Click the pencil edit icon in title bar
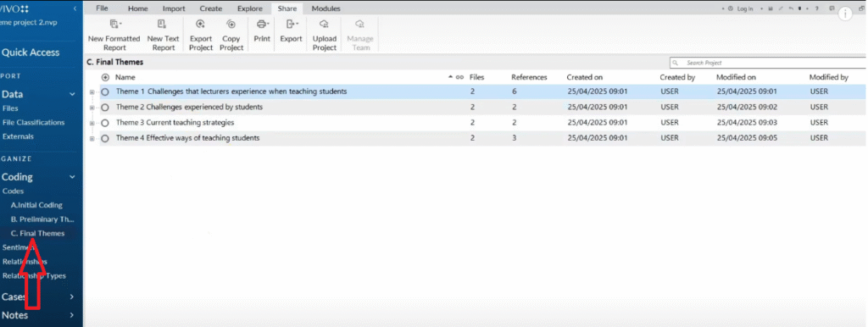The width and height of the screenshot is (868, 327). coord(781,8)
